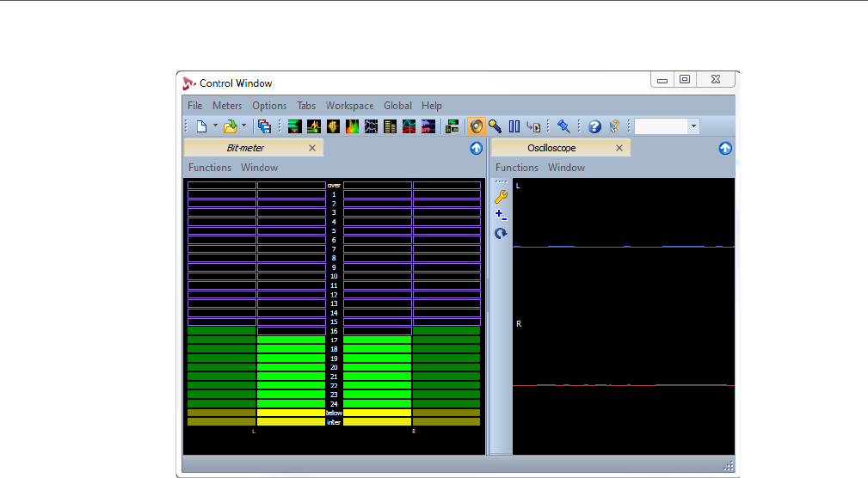Click the cascade windows icon in toolbar

pos(264,126)
